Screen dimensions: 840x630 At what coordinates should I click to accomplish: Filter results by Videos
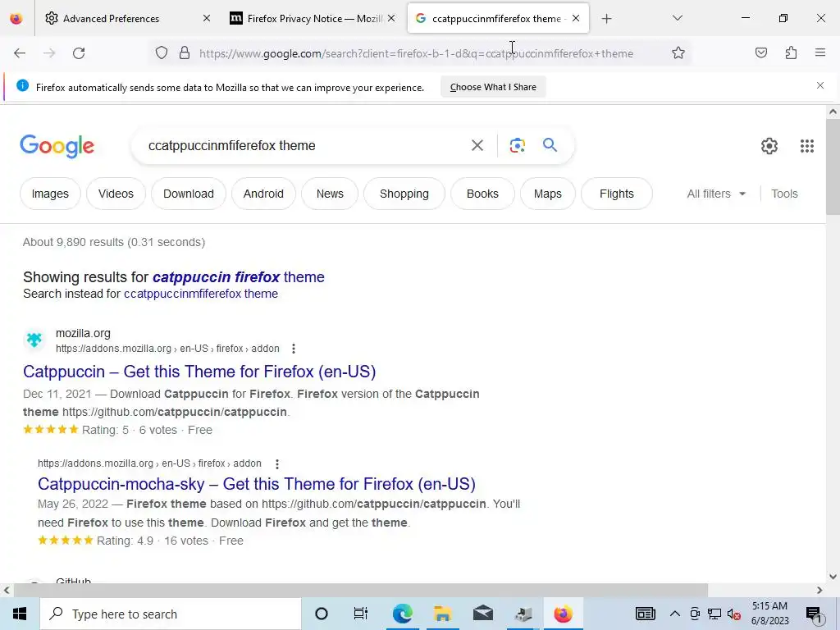[116, 194]
